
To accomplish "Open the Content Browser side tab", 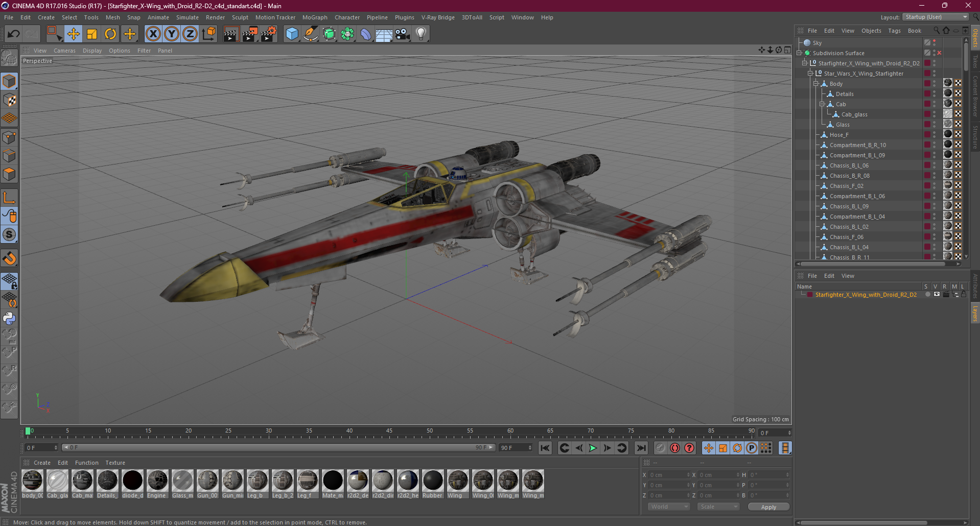I will [x=975, y=96].
